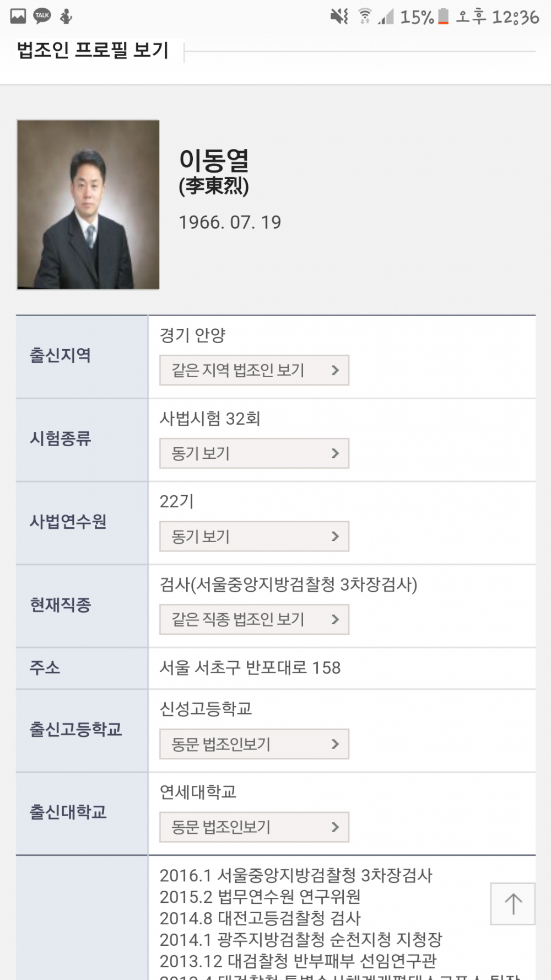Tap the battery level icon
The image size is (551, 980).
pyautogui.click(x=443, y=16)
